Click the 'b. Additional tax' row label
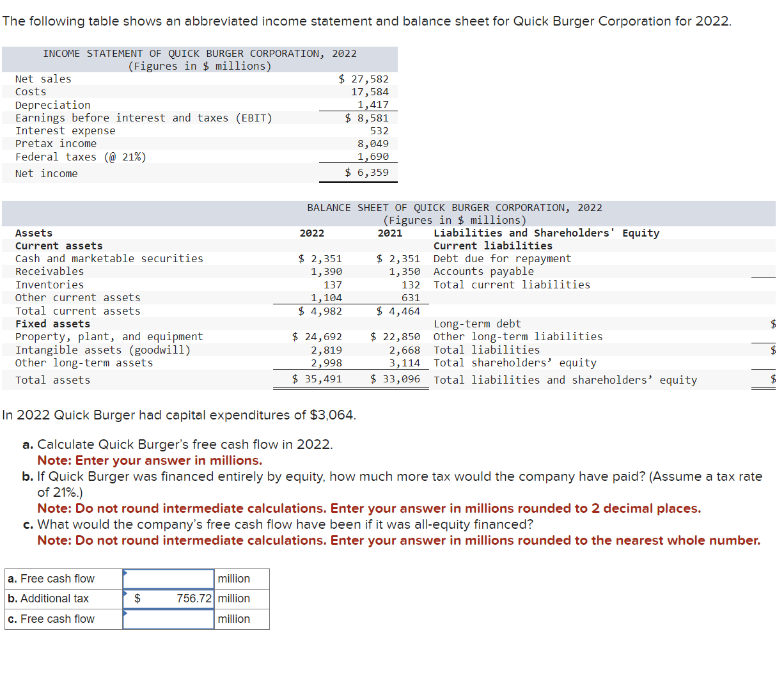Image resolution: width=784 pixels, height=681 pixels. pyautogui.click(x=48, y=599)
